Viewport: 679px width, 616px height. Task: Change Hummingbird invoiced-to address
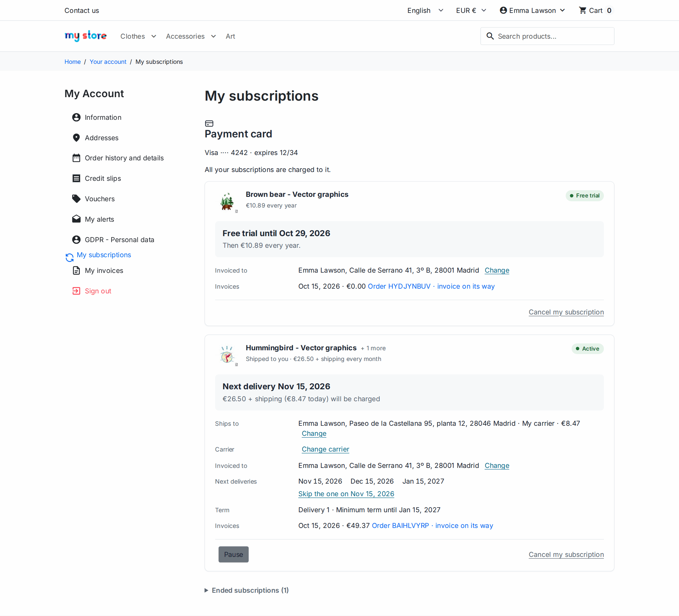(x=497, y=465)
